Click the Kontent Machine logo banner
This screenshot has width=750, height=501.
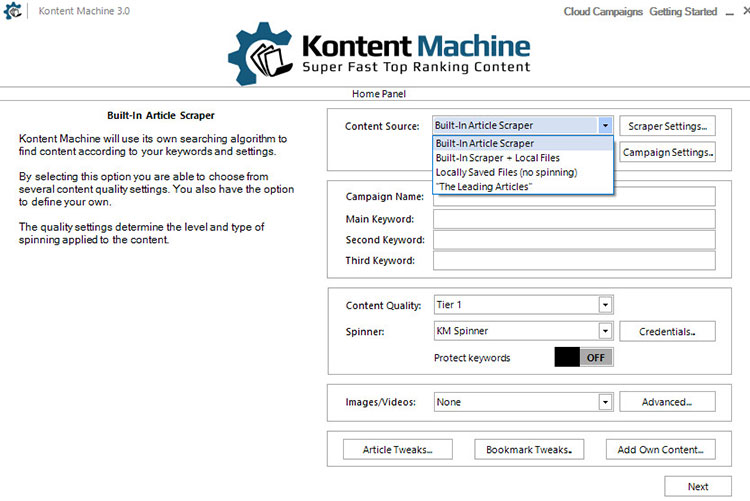coord(379,54)
